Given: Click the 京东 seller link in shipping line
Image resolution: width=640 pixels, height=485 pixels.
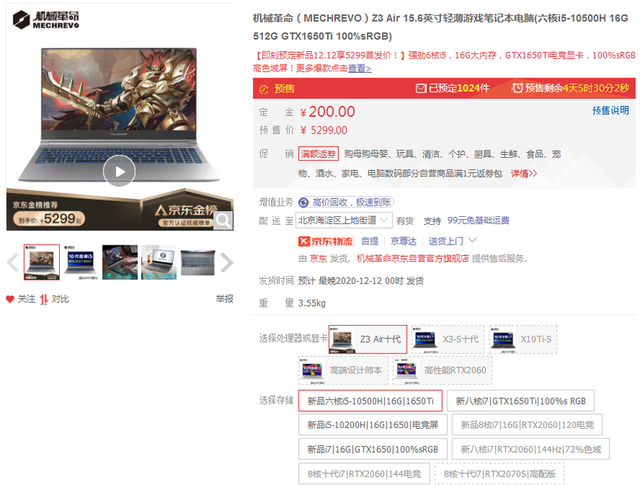Looking at the screenshot, I should click(318, 258).
